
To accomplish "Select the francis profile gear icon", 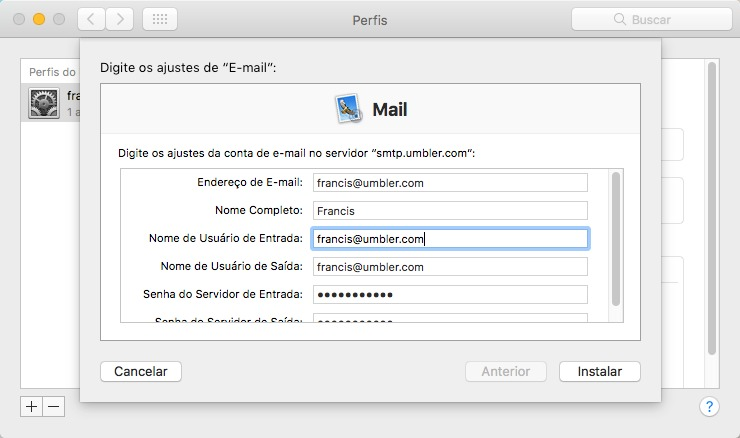I will click(x=44, y=104).
